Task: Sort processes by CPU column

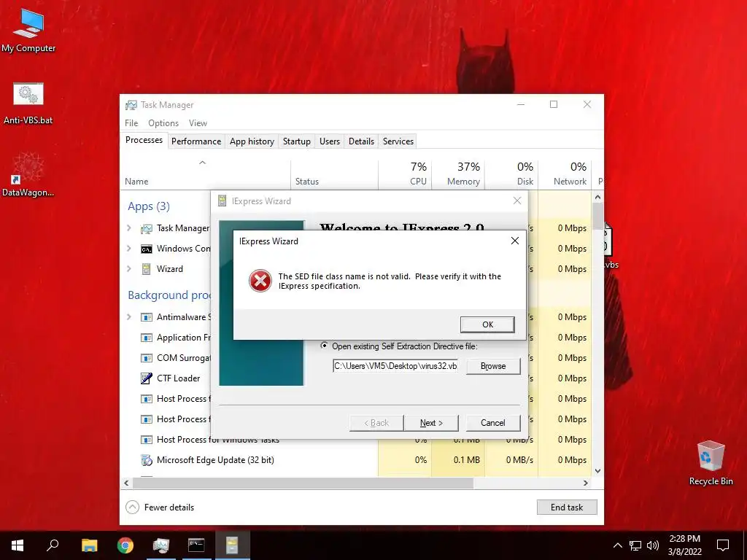Action: click(x=405, y=174)
